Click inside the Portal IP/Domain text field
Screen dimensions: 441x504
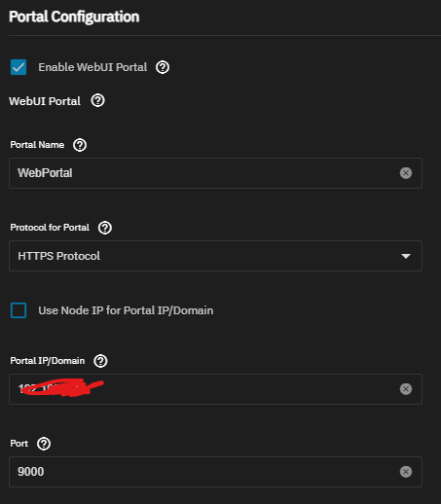point(215,389)
